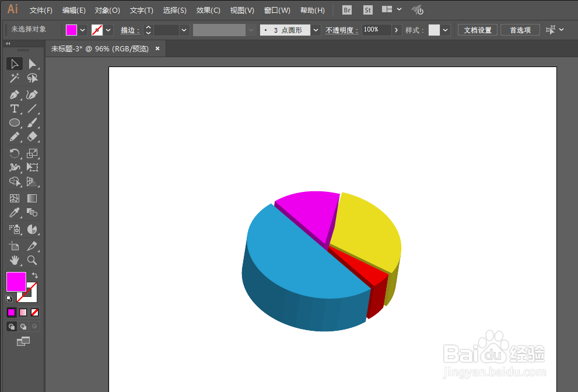Activate the Gradient tool

click(32, 198)
